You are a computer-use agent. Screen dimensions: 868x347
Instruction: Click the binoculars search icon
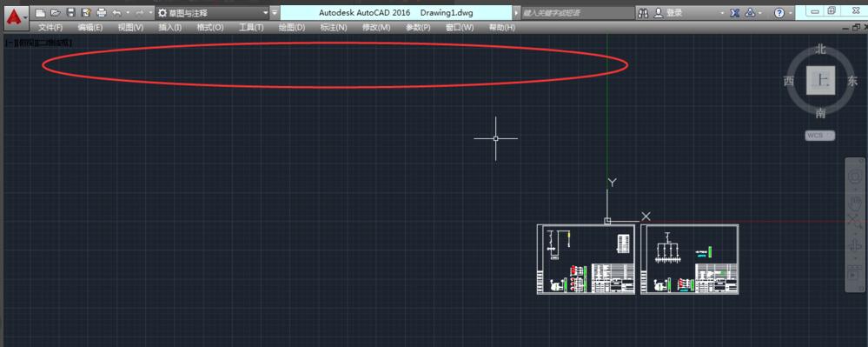point(644,12)
